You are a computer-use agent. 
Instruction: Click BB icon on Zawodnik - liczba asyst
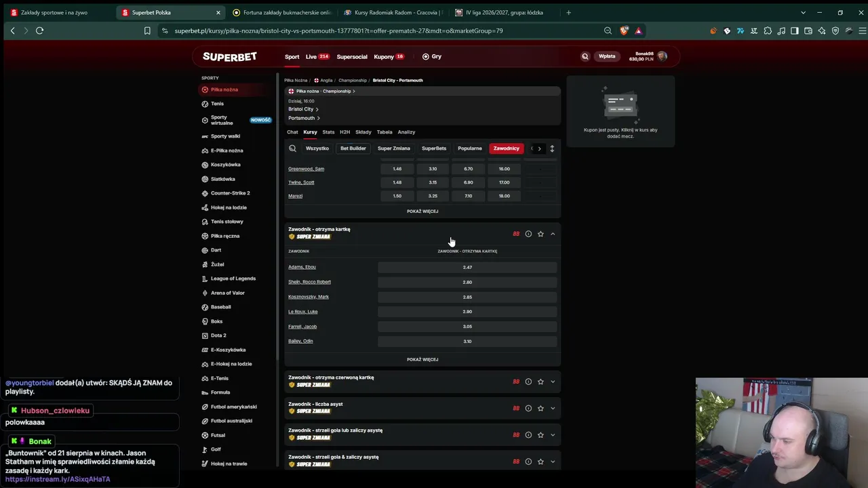516,408
